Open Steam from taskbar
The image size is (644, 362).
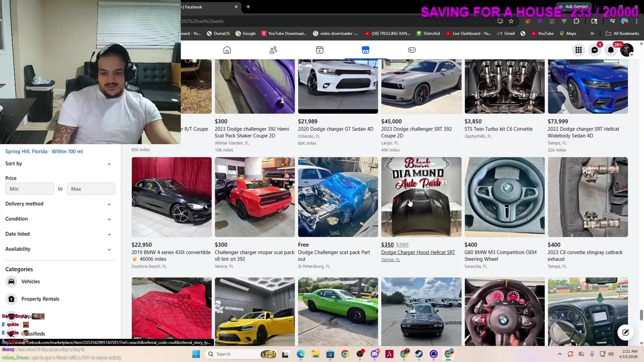[419, 354]
